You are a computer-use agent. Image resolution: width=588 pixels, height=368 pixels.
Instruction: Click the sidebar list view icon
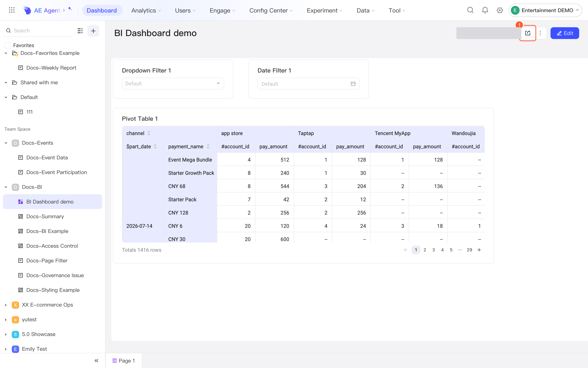(x=80, y=31)
